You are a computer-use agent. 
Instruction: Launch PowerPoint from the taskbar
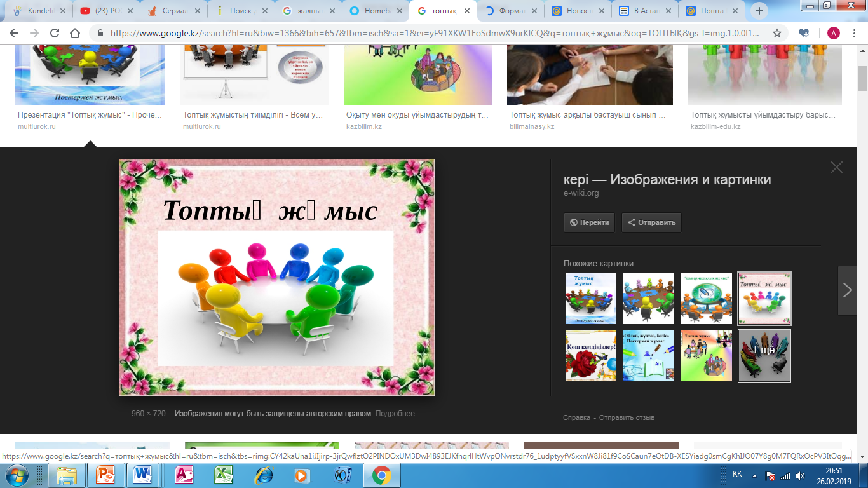point(105,475)
